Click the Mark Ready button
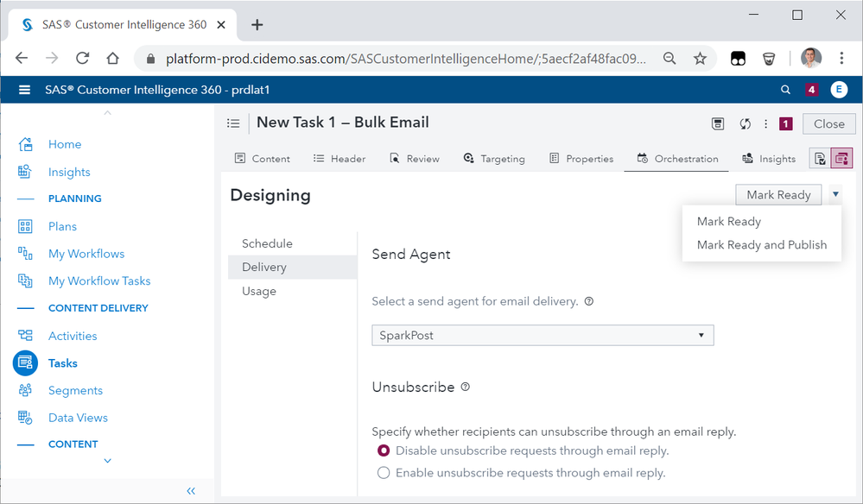The width and height of the screenshot is (863, 504). [x=778, y=195]
